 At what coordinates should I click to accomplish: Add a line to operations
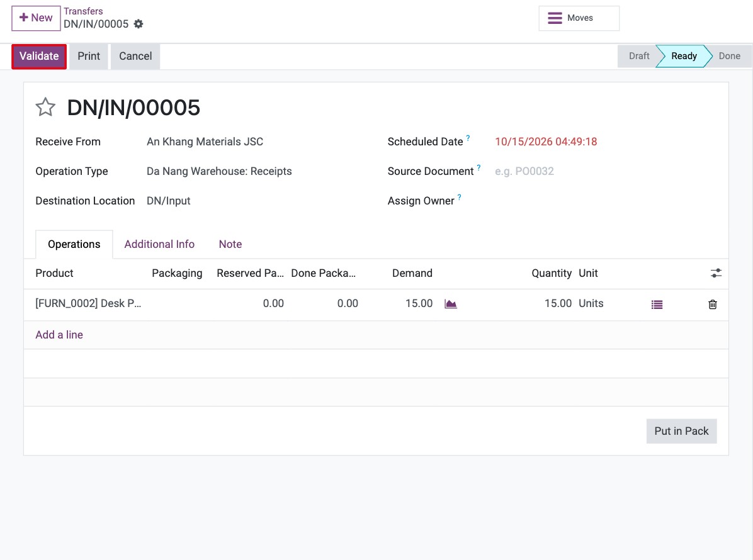(59, 335)
